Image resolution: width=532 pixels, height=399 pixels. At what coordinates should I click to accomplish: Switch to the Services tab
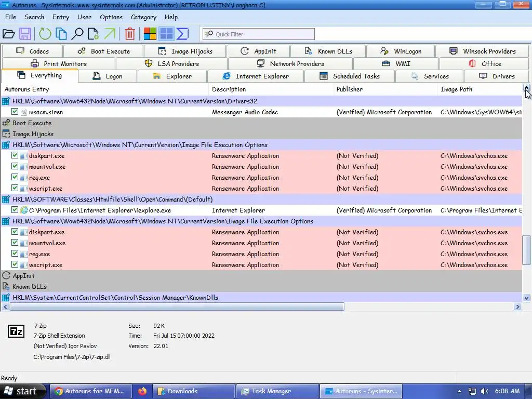pos(430,76)
